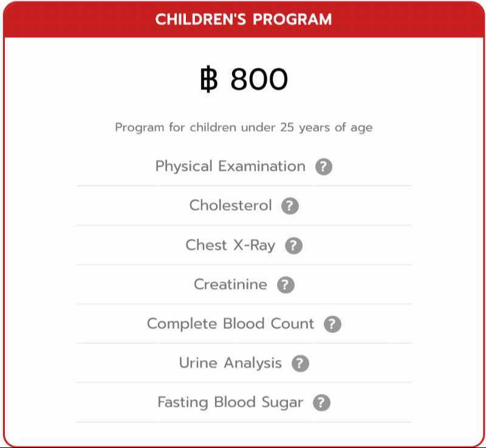Screen dimensions: 486x448
Task: Click the baht currency symbol
Action: pos(208,80)
